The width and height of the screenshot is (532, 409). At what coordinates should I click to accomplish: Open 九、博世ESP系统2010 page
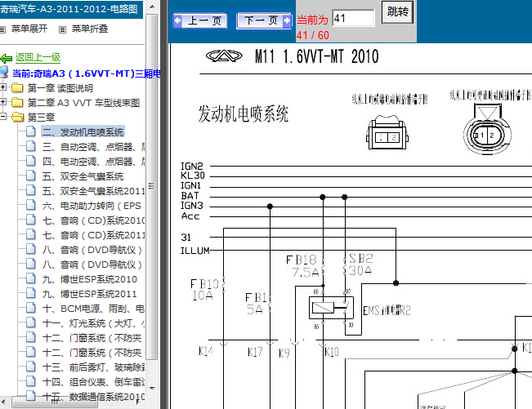tap(90, 279)
